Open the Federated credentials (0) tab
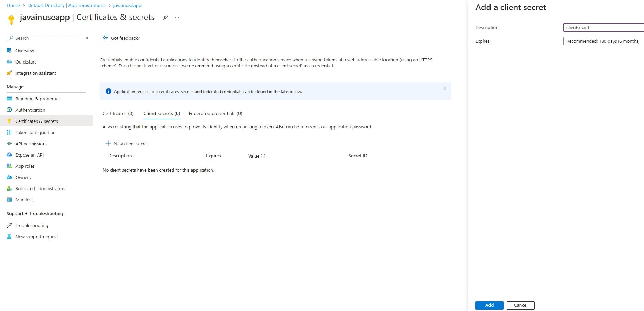This screenshot has height=311, width=644. [215, 113]
